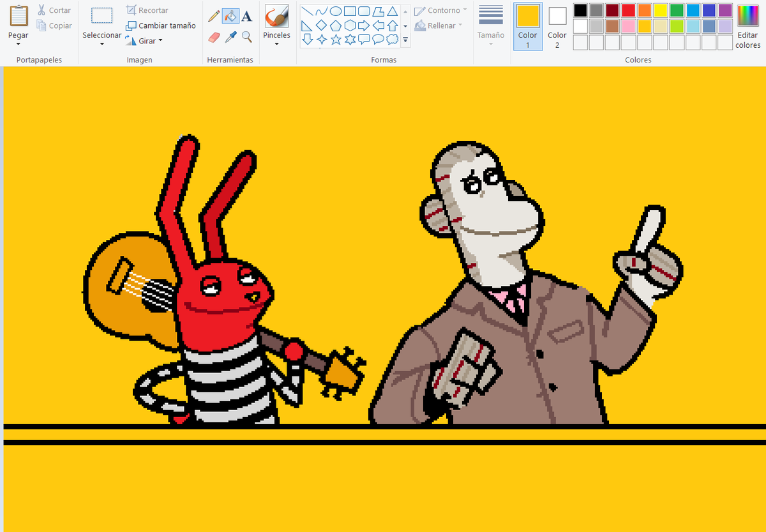Select the Four-point star shape
The height and width of the screenshot is (532, 766).
click(322, 40)
